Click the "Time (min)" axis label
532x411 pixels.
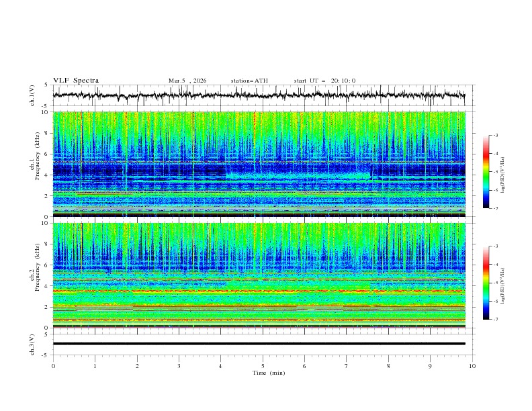(x=269, y=373)
